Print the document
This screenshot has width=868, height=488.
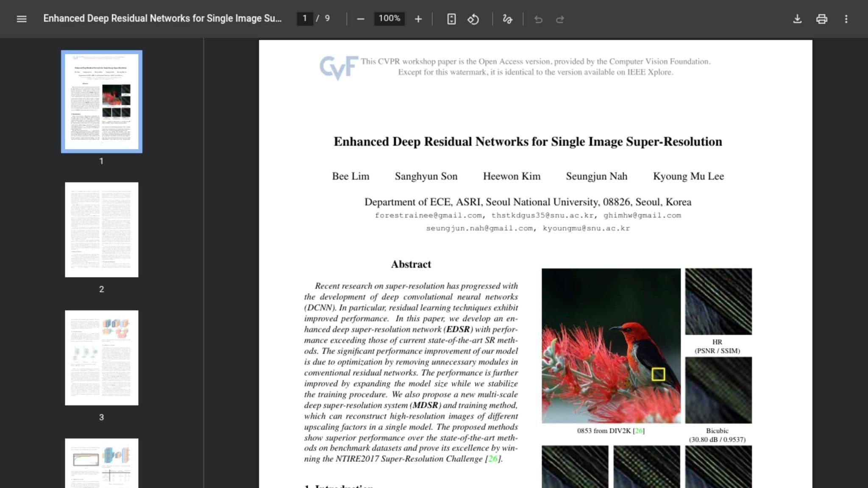(821, 19)
